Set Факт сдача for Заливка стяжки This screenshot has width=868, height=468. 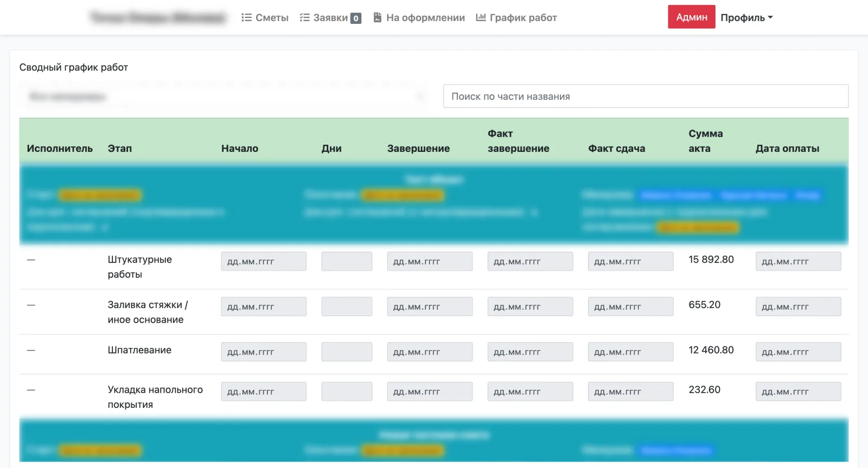tap(630, 306)
